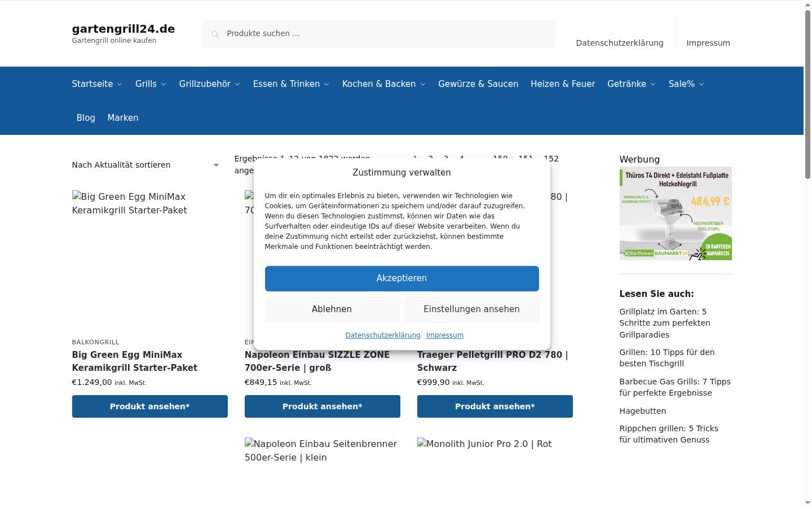Read Barbecue Gas Grills 7 Tipps article

pos(675,387)
